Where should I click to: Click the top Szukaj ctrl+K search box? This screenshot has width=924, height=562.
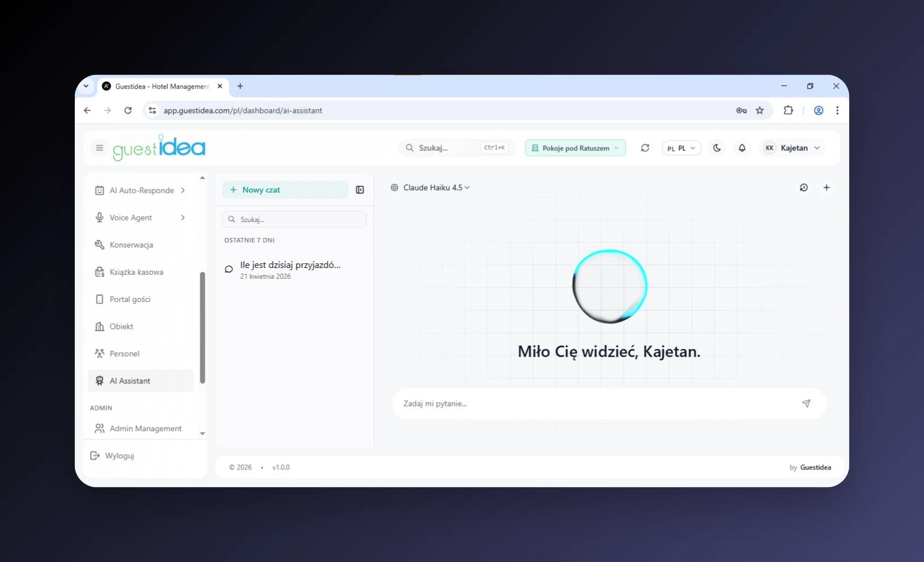(x=457, y=148)
